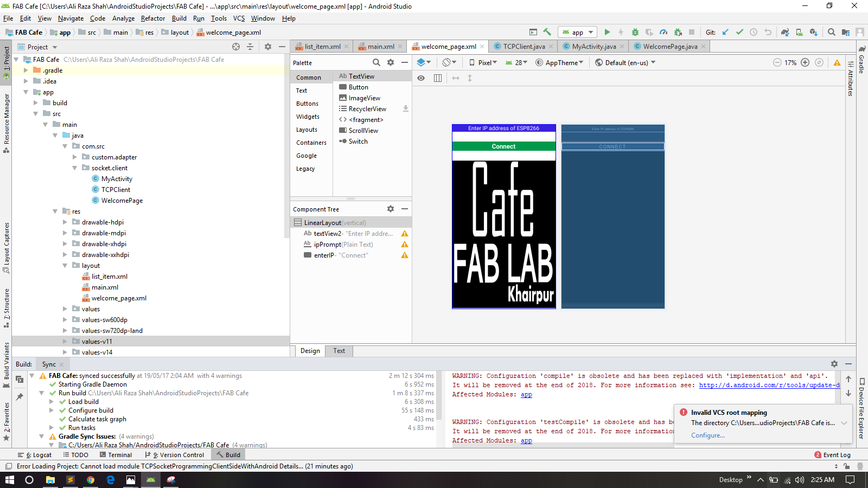This screenshot has width=868, height=488.
Task: Open File Explorer from the taskbar
Action: (50, 480)
